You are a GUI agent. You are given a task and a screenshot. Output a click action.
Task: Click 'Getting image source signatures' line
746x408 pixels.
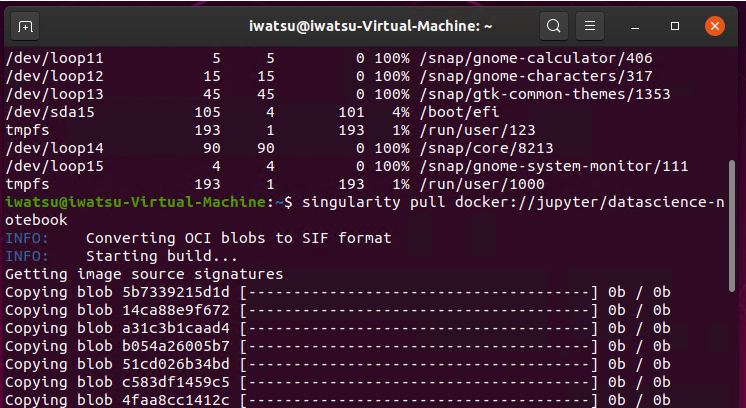144,274
